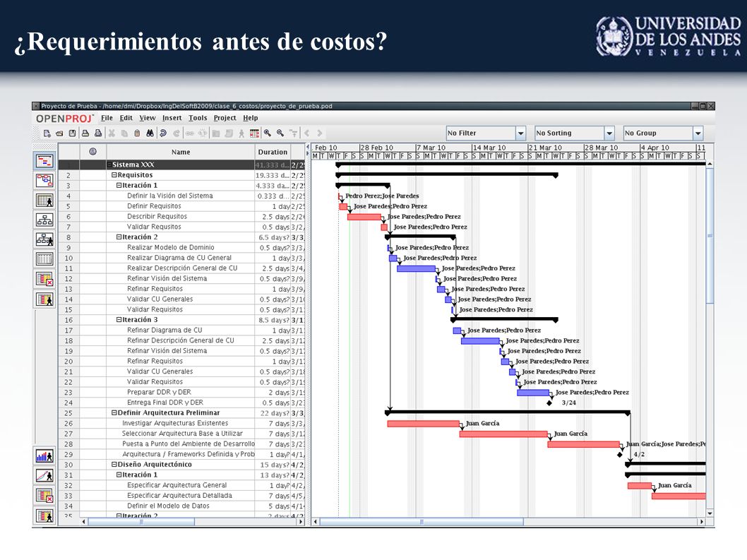Click the Gantt vertical scrollbar thumb

[x=710, y=236]
